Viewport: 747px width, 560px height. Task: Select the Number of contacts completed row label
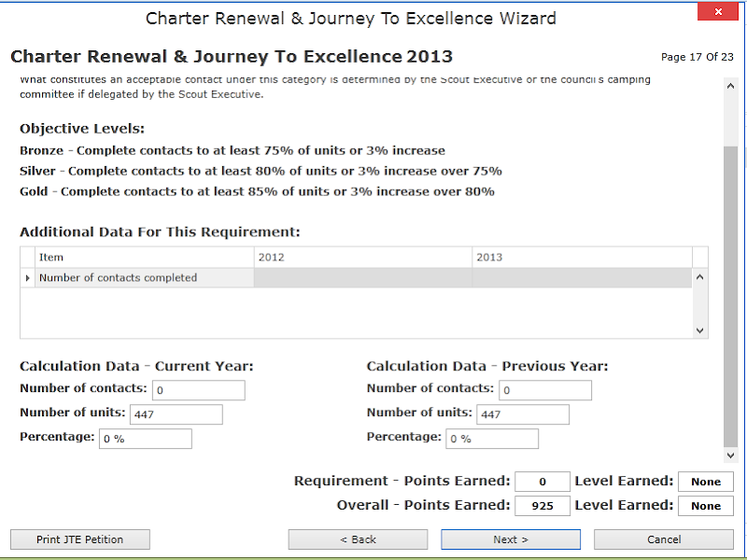(145, 277)
